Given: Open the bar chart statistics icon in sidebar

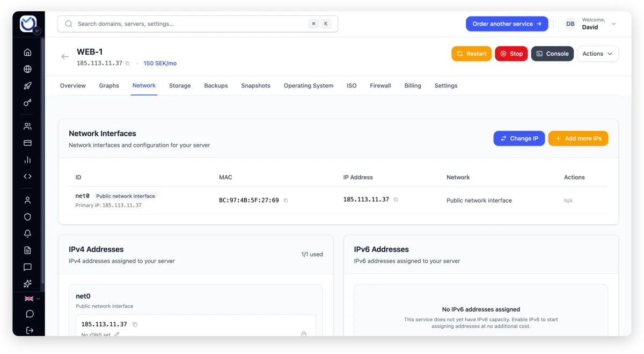Looking at the screenshot, I should (x=27, y=160).
